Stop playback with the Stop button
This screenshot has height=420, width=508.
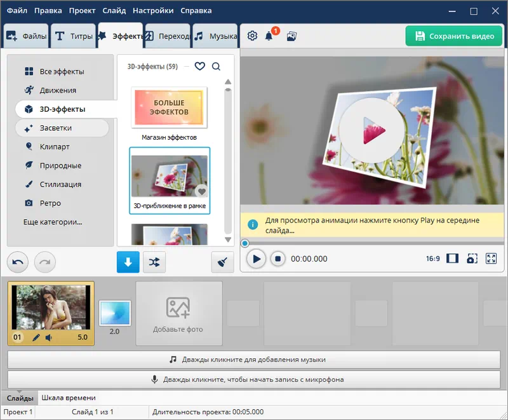[277, 259]
